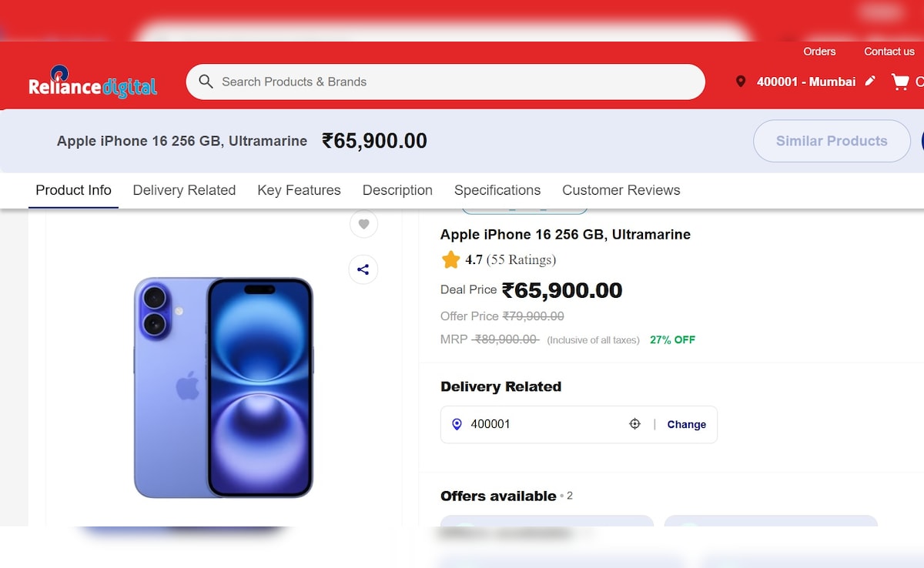Click the blue delivery pin icon
The height and width of the screenshot is (568, 924).
point(457,424)
